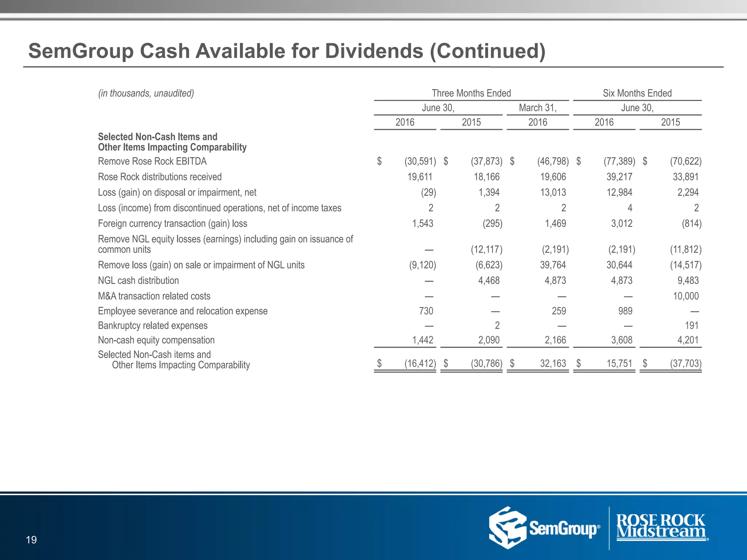Click the value 1,543

tap(423, 223)
